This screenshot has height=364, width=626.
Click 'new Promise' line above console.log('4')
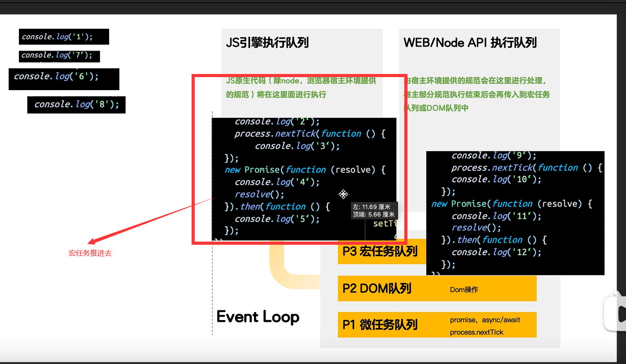pos(305,170)
